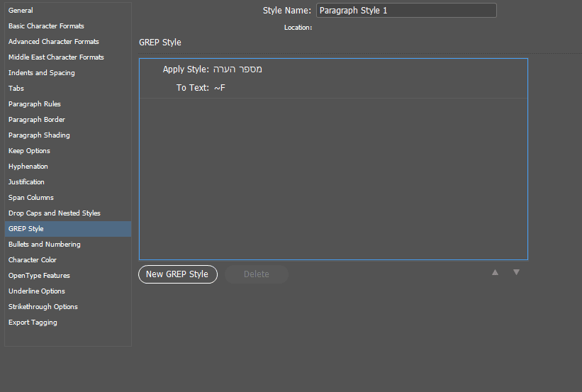The width and height of the screenshot is (582, 392).
Task: Select the Tabs category
Action: 16,89
